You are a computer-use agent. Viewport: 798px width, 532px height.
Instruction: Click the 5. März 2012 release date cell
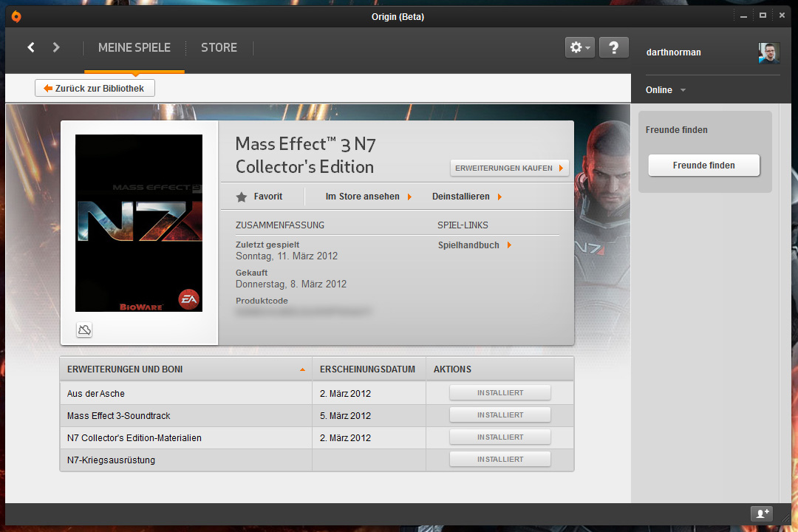(346, 416)
